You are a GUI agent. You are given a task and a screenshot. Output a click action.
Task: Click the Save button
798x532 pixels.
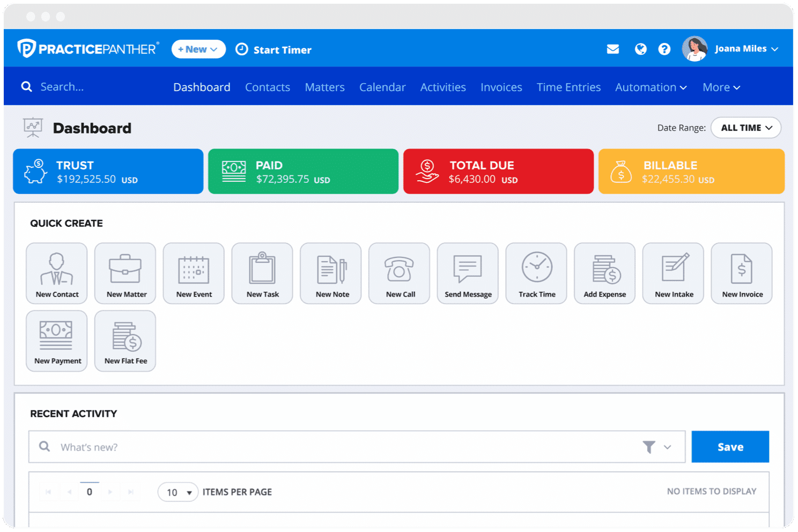(730, 446)
